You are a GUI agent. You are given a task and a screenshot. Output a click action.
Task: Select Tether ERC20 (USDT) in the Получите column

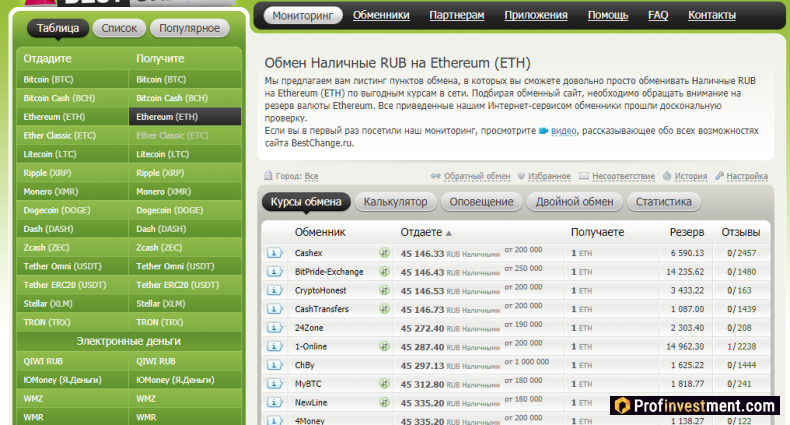tap(175, 285)
